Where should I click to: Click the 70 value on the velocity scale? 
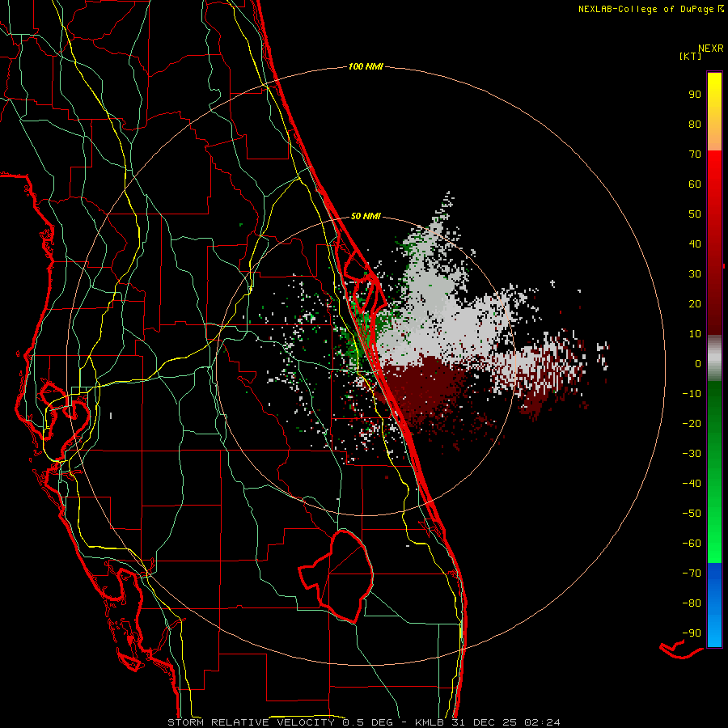point(695,154)
